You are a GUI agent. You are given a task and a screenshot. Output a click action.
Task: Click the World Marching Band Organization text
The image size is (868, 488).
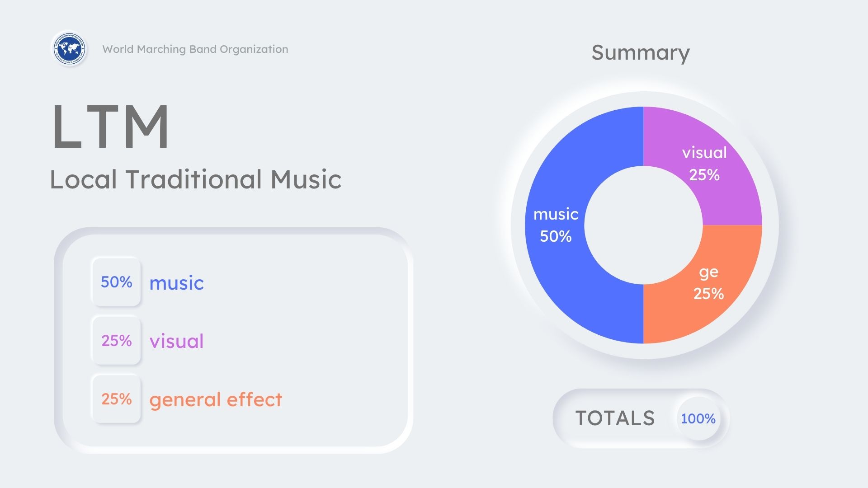click(x=195, y=49)
